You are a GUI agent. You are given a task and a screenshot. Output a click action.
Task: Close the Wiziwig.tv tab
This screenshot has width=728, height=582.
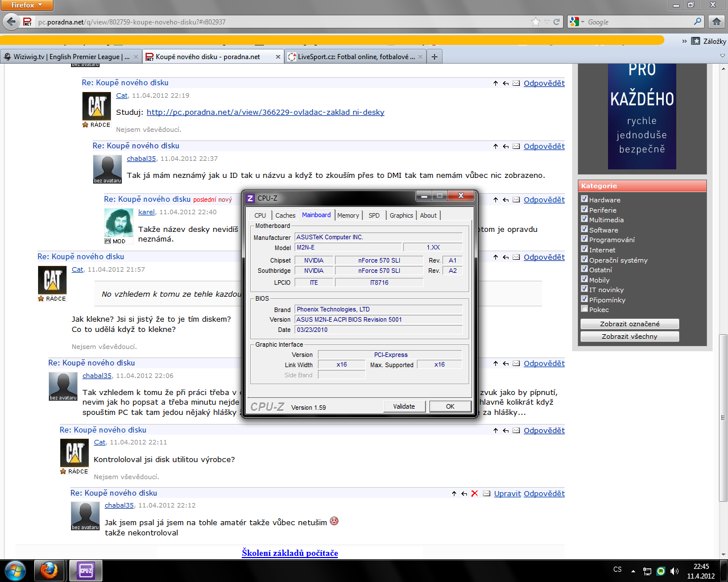click(136, 57)
